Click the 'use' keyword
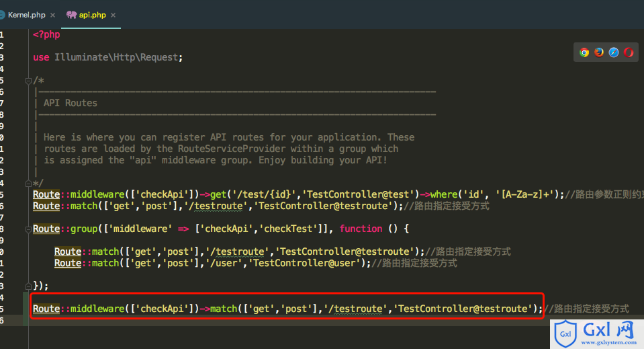This screenshot has height=349, width=644. click(x=41, y=58)
